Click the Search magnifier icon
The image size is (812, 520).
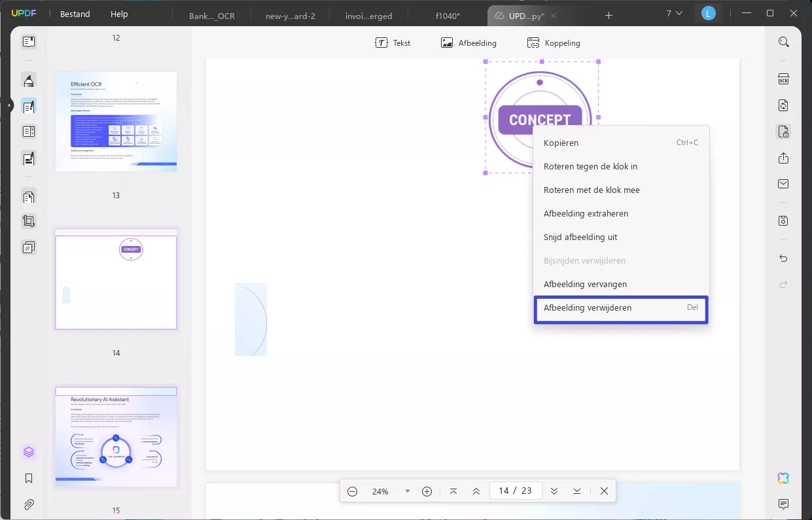point(783,42)
